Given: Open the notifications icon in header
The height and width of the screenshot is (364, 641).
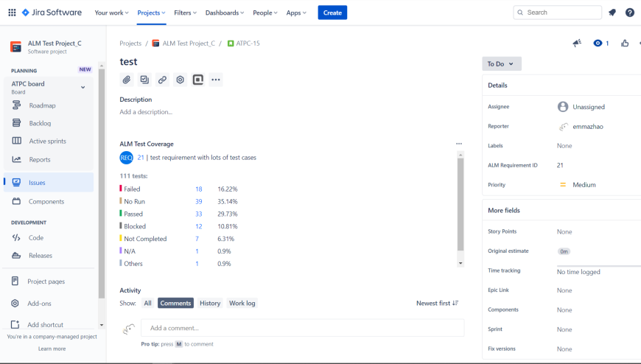Looking at the screenshot, I should point(612,13).
